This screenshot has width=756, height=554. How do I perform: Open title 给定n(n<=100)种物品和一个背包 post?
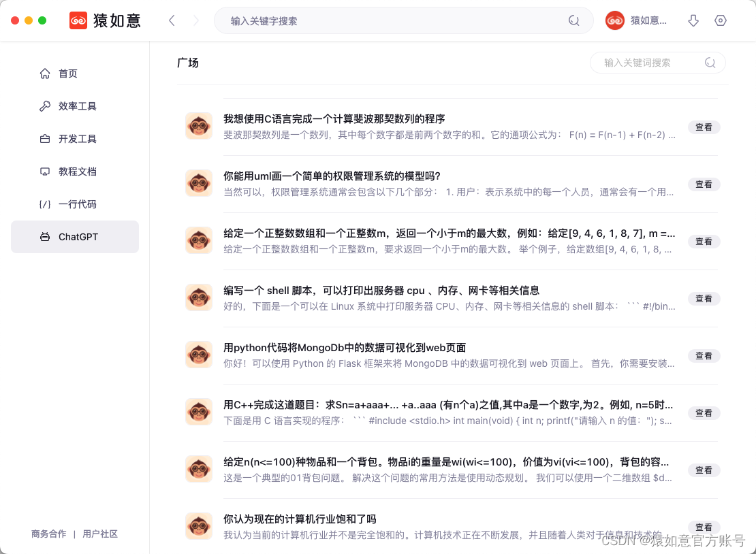click(446, 463)
